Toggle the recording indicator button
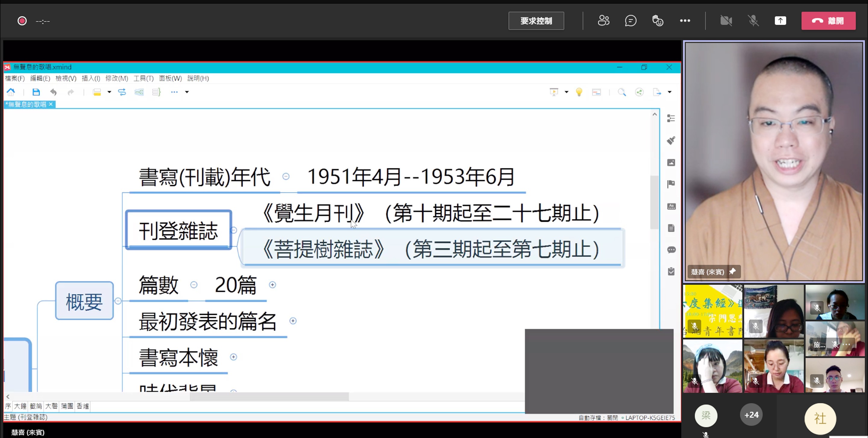Screen dimensions: 868x438 22,21
